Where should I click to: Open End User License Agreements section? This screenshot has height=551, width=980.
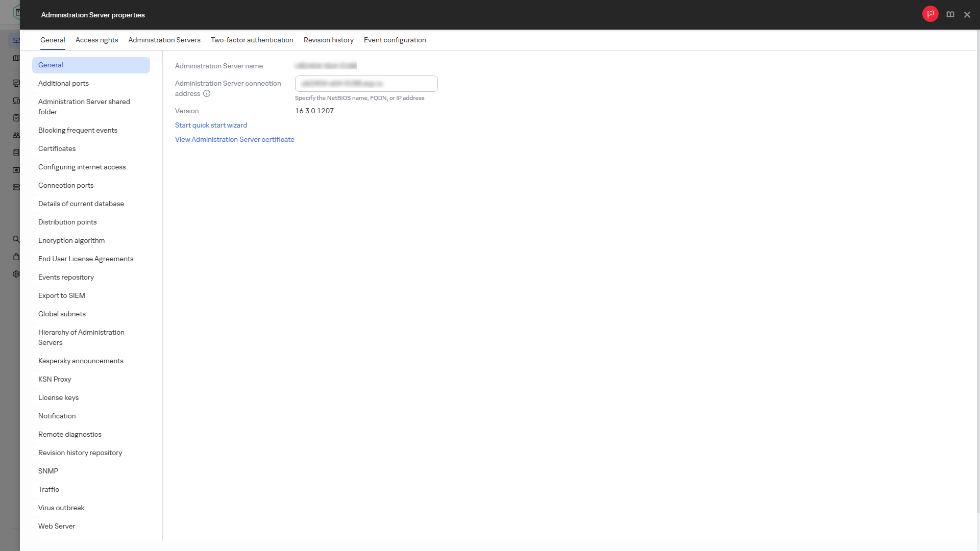(x=91, y=259)
